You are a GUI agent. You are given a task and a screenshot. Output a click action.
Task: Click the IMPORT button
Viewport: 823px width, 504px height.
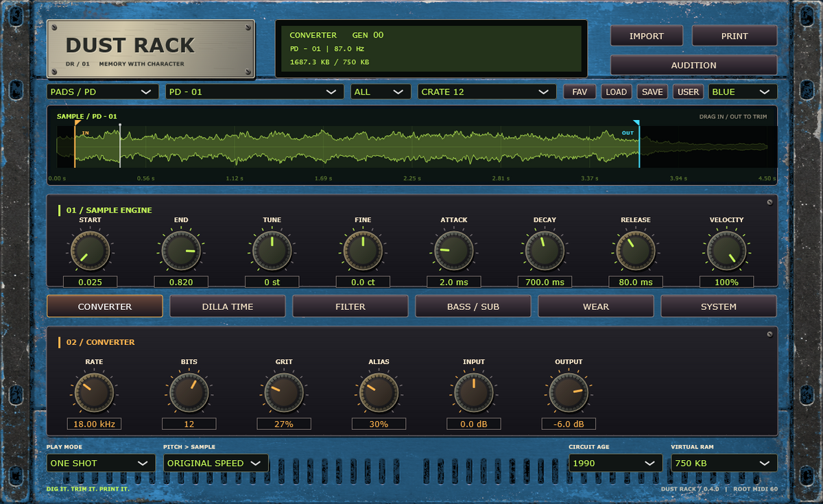point(647,36)
